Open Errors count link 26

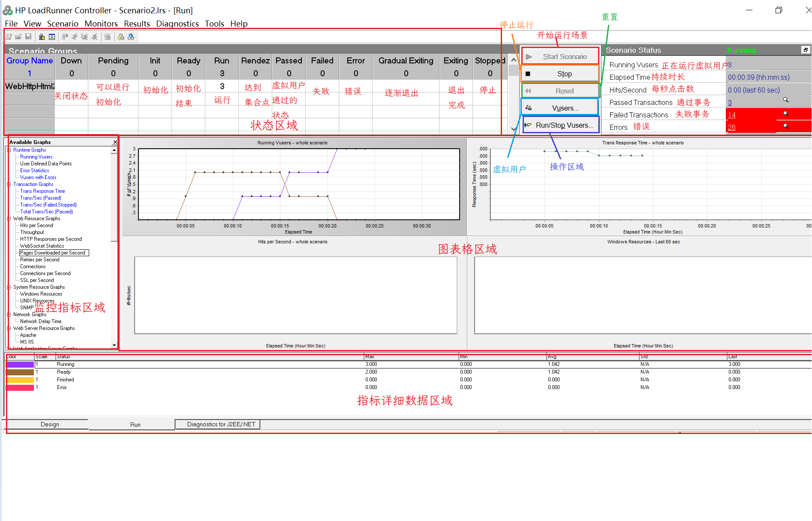click(731, 127)
